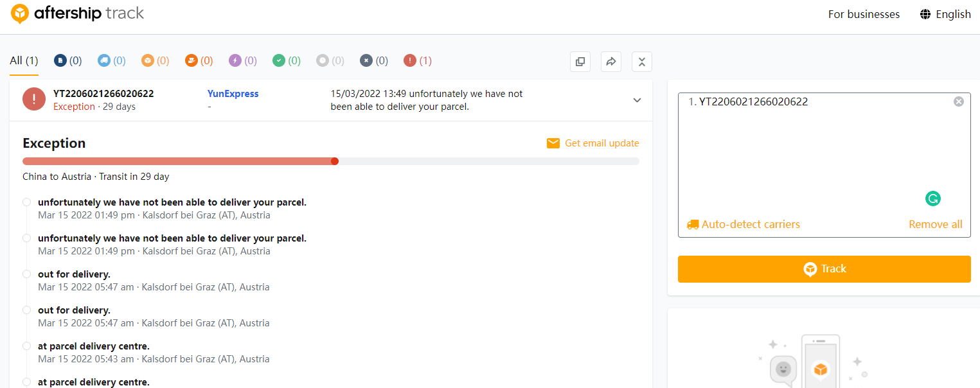Click the YunExpress carrier link
The height and width of the screenshot is (388, 980).
click(233, 94)
